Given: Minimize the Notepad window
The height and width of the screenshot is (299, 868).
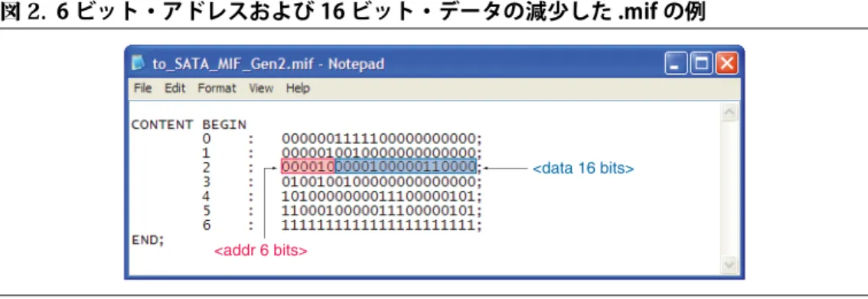Looking at the screenshot, I should tap(676, 64).
